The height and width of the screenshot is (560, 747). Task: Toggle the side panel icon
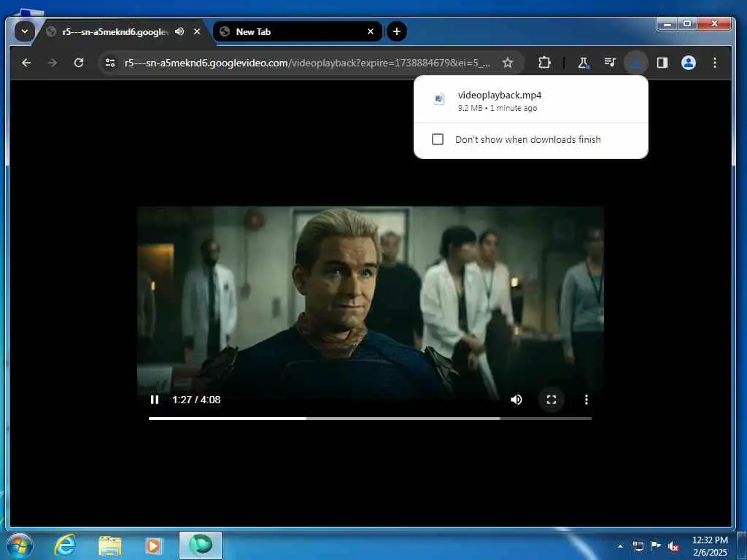[662, 63]
